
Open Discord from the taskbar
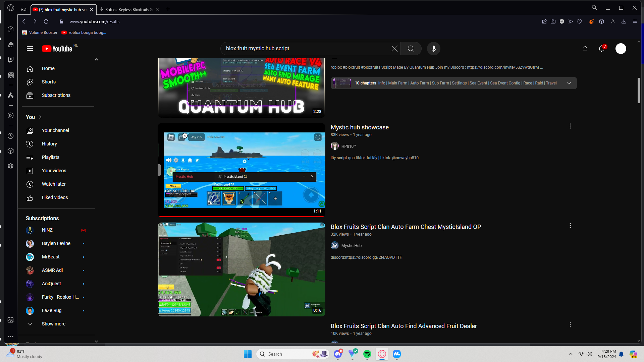click(338, 354)
